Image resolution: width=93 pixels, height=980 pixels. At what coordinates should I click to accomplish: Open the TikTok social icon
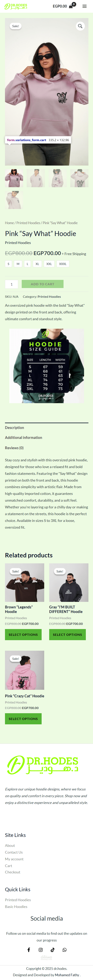53,950
